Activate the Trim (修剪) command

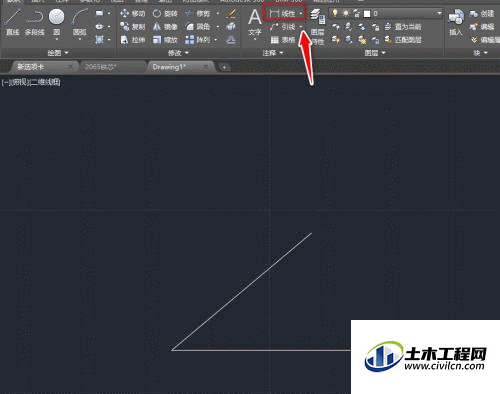tap(199, 13)
